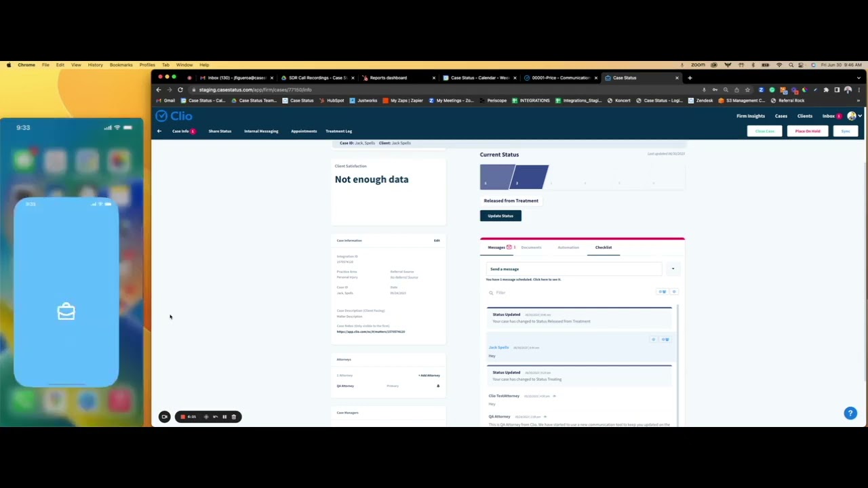Select the Messages tab in the panel
This screenshot has height=488, width=868.
500,247
